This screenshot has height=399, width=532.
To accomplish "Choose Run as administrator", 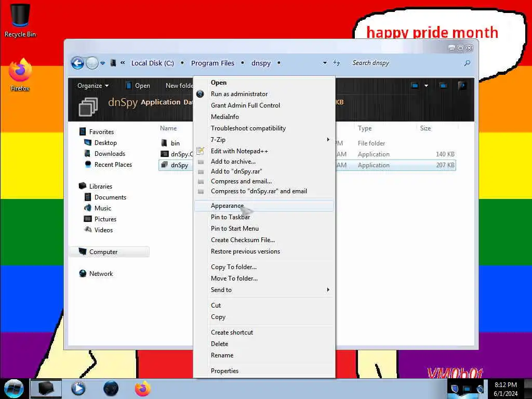I will coord(264,94).
